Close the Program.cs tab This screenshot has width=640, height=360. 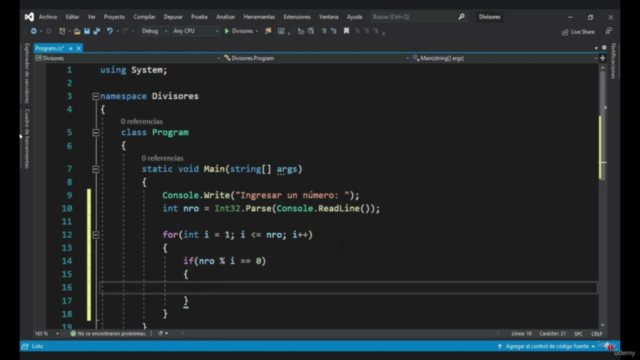79,48
